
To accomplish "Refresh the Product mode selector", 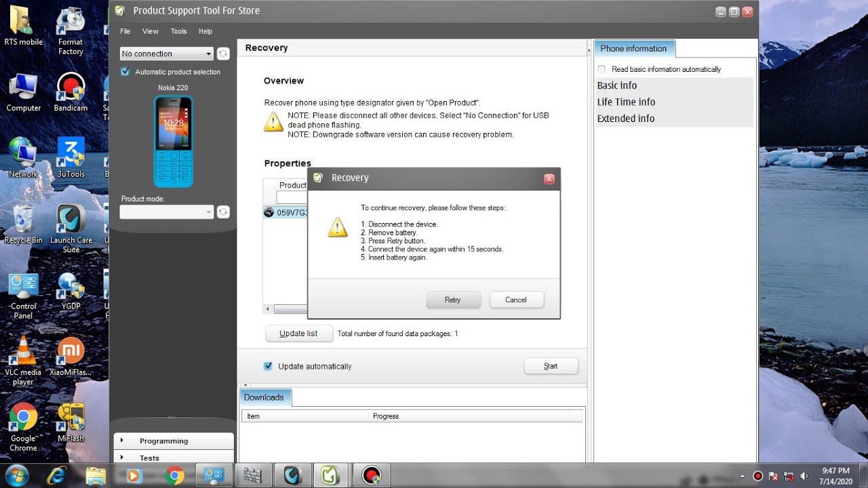I will [x=223, y=212].
